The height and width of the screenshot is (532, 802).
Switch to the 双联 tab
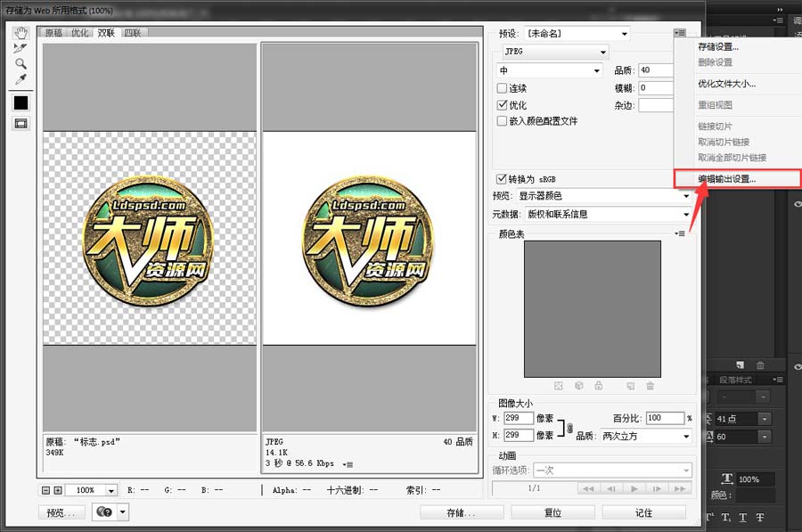coord(106,33)
